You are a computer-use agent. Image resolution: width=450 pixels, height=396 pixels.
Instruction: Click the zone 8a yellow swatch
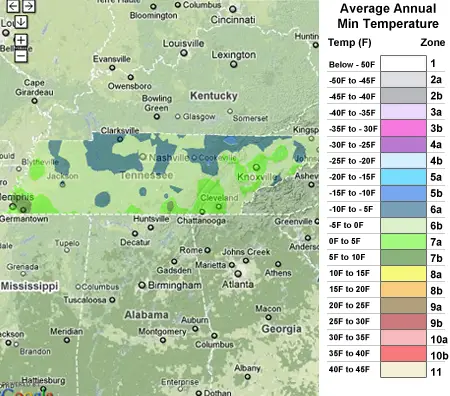click(x=403, y=273)
